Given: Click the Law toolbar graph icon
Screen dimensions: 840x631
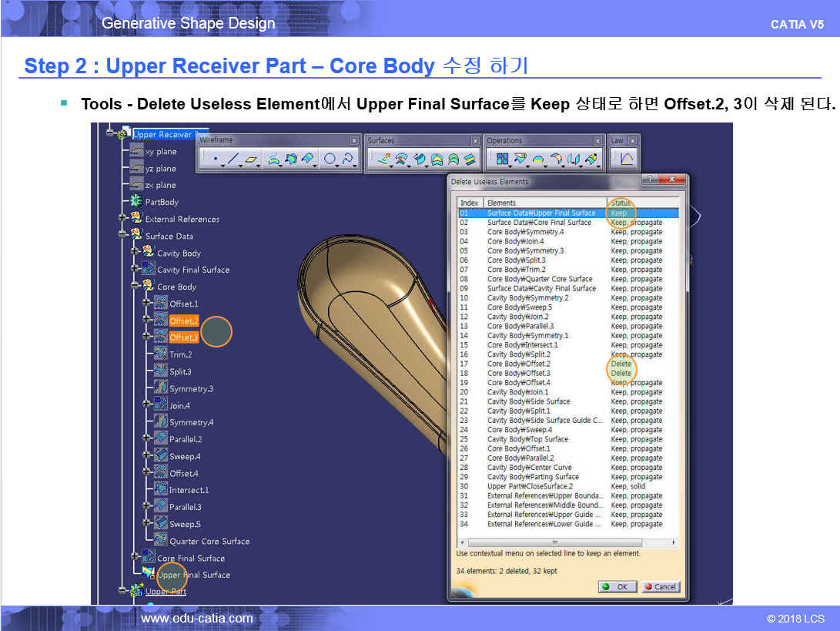Looking at the screenshot, I should (x=627, y=159).
